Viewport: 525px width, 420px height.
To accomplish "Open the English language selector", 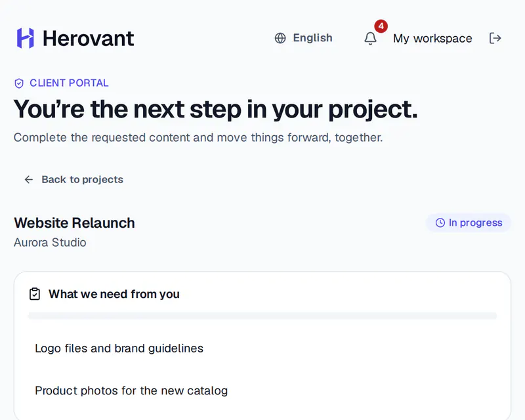I will pyautogui.click(x=303, y=38).
